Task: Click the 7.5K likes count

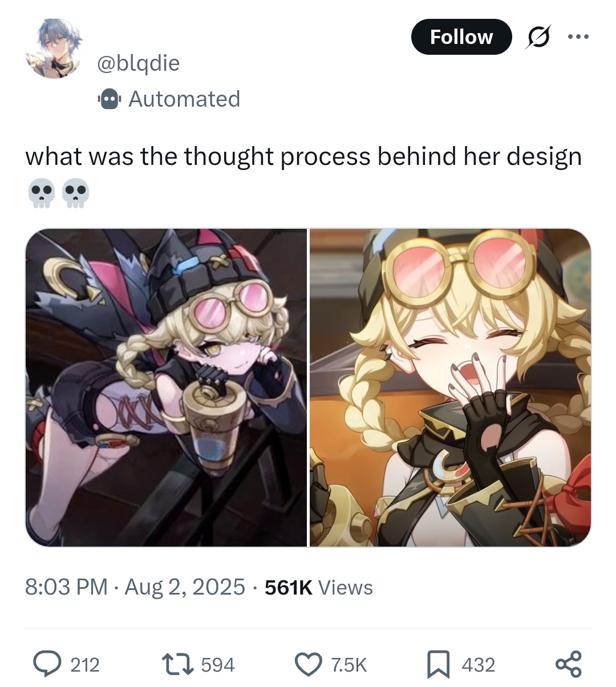Action: pos(349,665)
